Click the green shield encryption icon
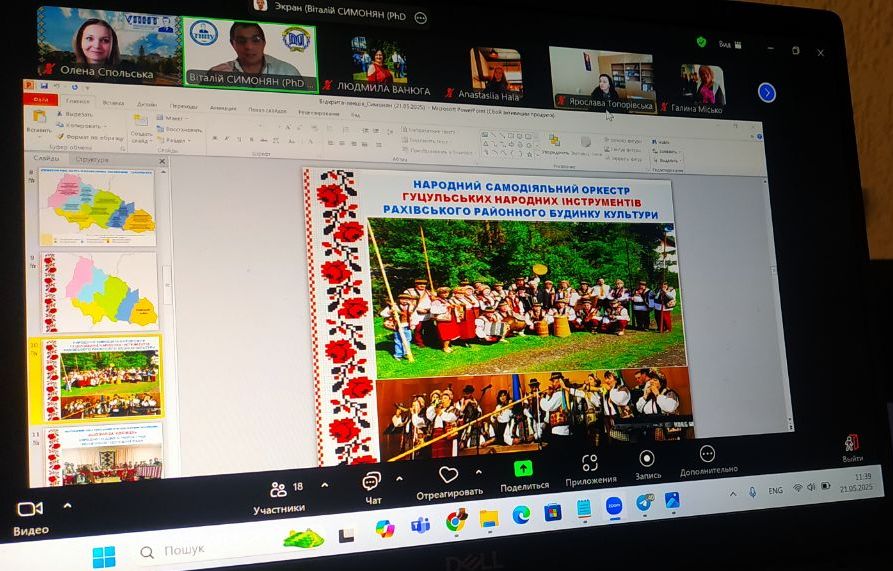The image size is (893, 571). tap(701, 42)
